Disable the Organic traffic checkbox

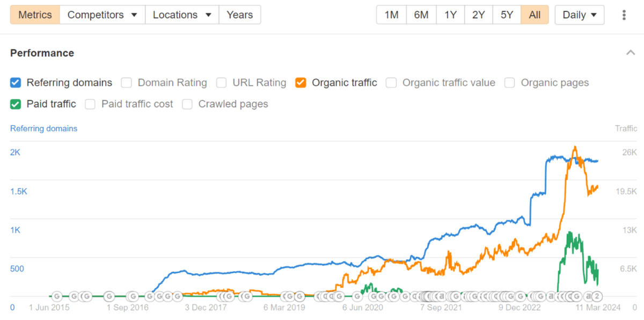coord(301,83)
